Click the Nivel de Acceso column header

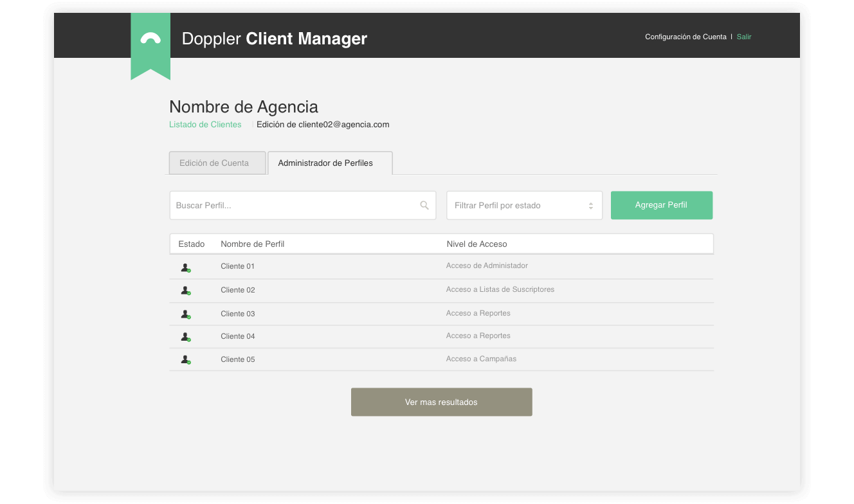[477, 244]
